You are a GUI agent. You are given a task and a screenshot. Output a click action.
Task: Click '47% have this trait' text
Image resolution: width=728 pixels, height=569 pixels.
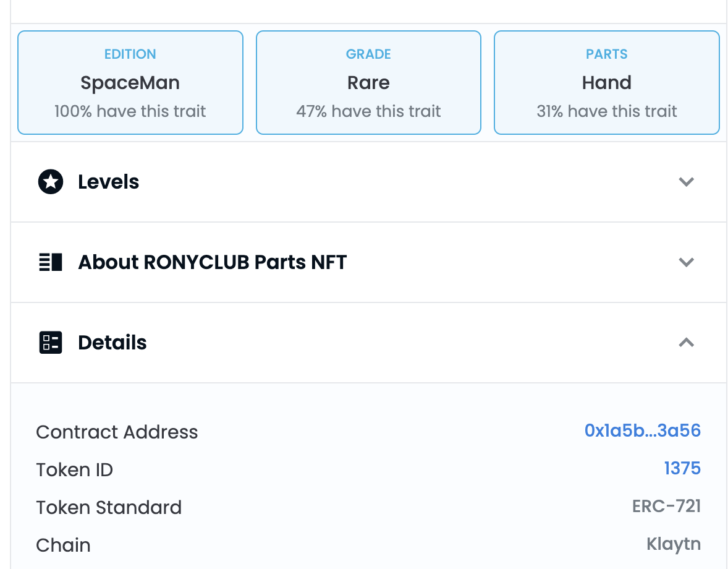369,111
